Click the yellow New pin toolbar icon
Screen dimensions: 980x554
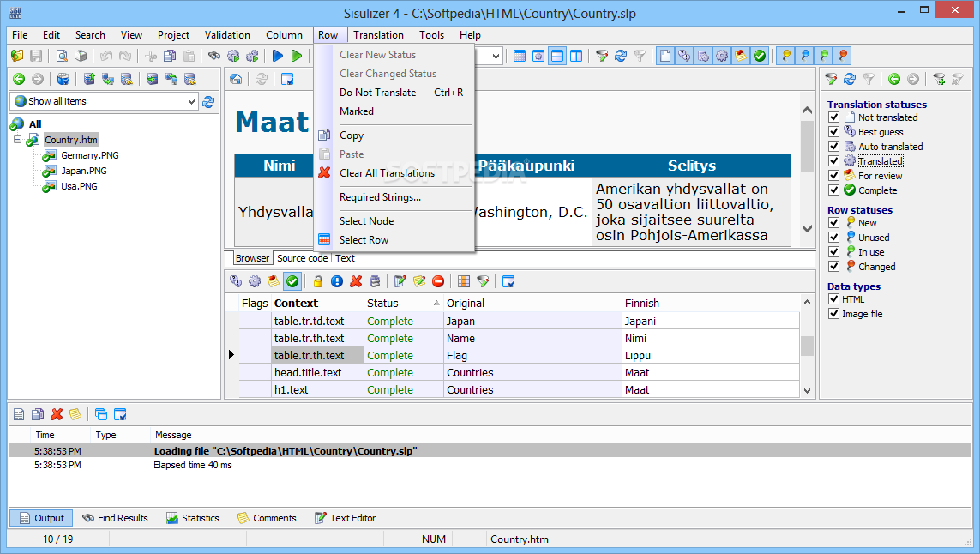[786, 56]
